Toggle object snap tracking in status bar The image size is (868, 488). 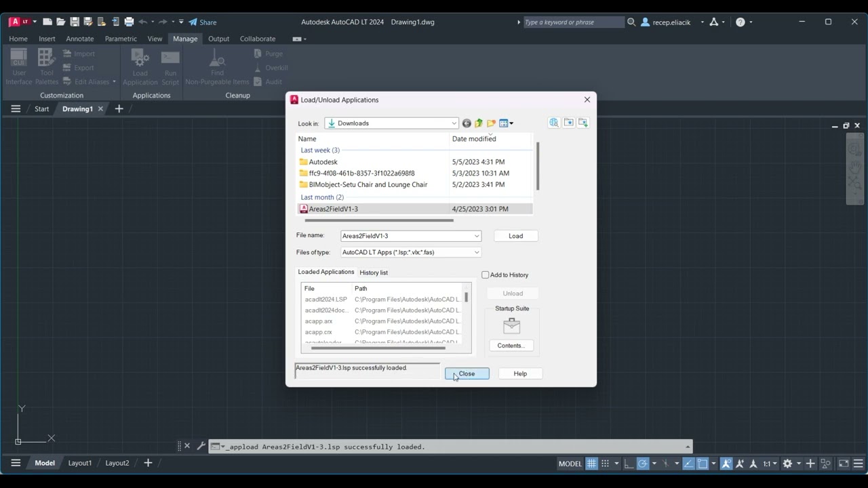click(x=689, y=464)
